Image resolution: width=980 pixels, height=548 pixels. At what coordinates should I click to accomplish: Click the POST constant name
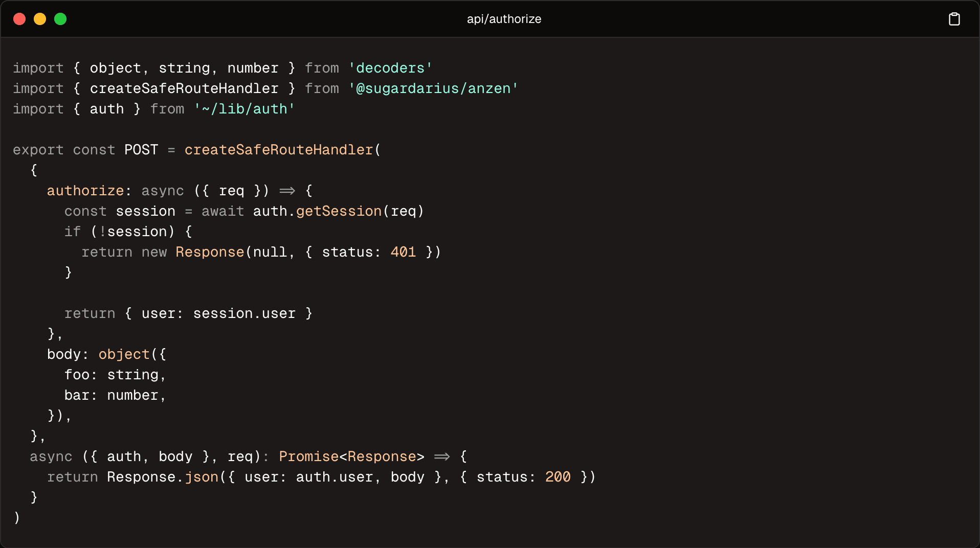[x=141, y=150]
